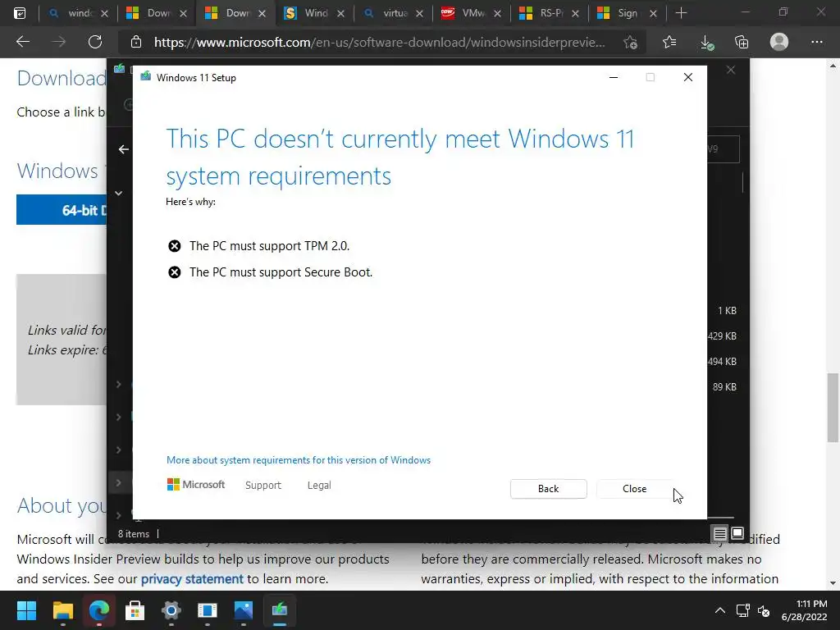Collapse the expanded File Explorer navigation chevron
Screen dimensions: 840x630
(118, 193)
